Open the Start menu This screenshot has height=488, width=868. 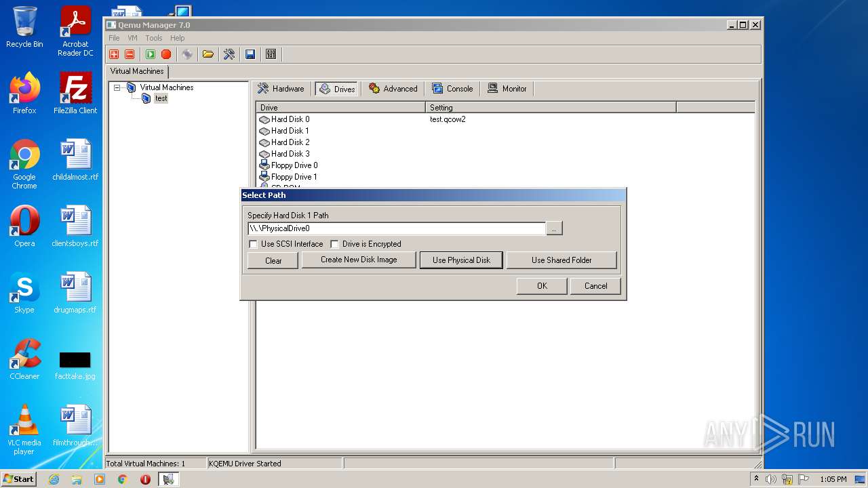19,479
